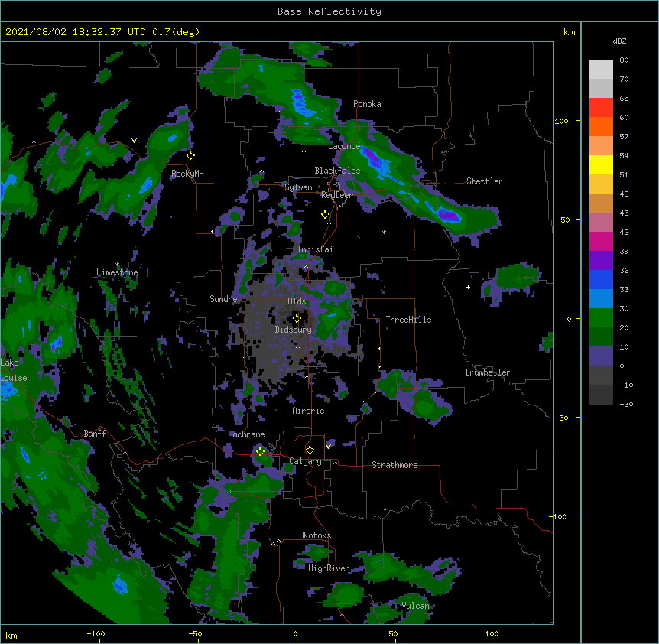Click the Sundre city label

(x=223, y=299)
